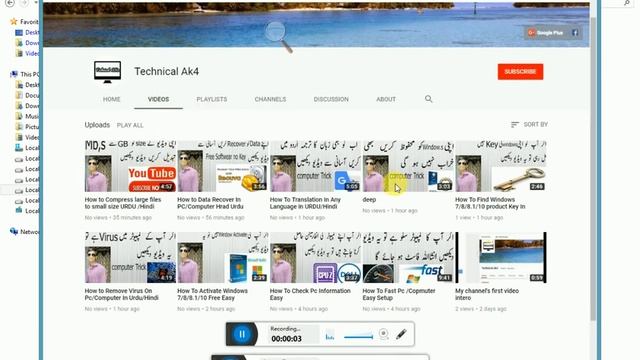Open My channel's first video thumbnail

coord(501,258)
